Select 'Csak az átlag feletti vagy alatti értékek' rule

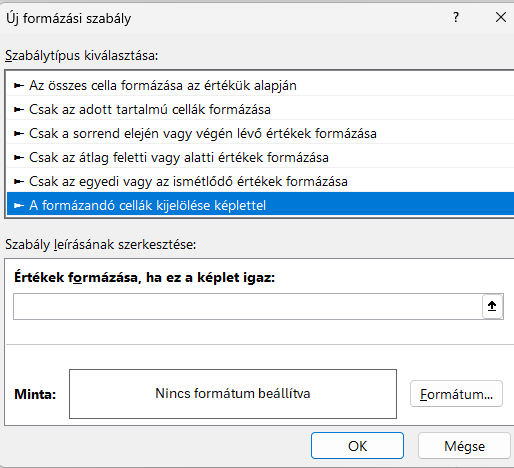(260, 157)
